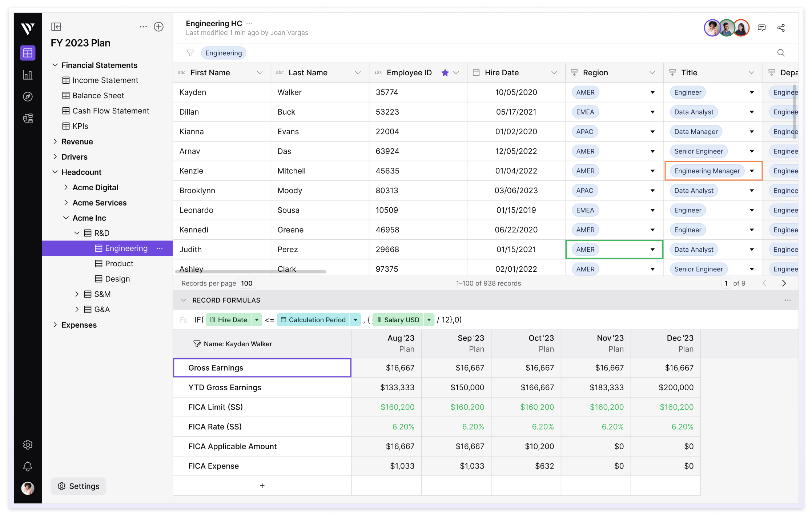Expand the Revenue section in the sidebar
The height and width of the screenshot is (518, 812).
56,142
